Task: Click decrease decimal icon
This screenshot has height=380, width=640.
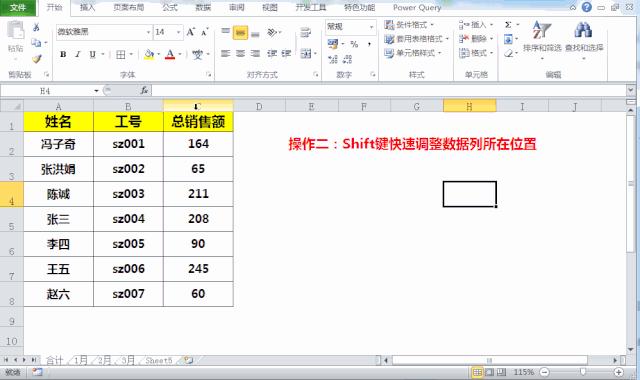Action: tap(347, 59)
